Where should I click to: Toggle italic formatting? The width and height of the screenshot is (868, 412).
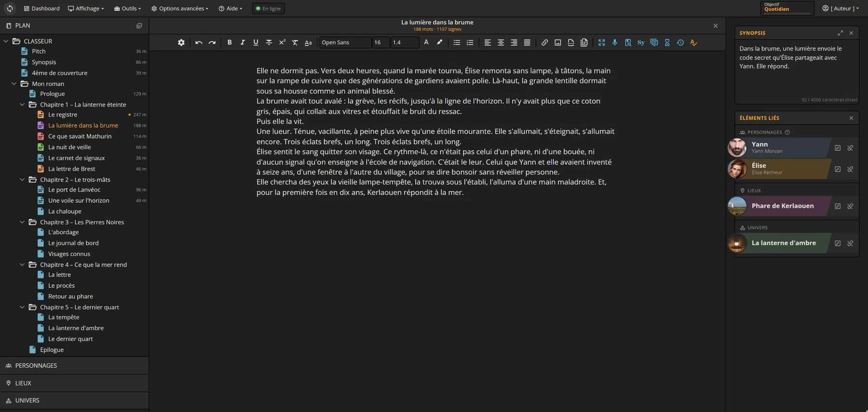pyautogui.click(x=243, y=42)
